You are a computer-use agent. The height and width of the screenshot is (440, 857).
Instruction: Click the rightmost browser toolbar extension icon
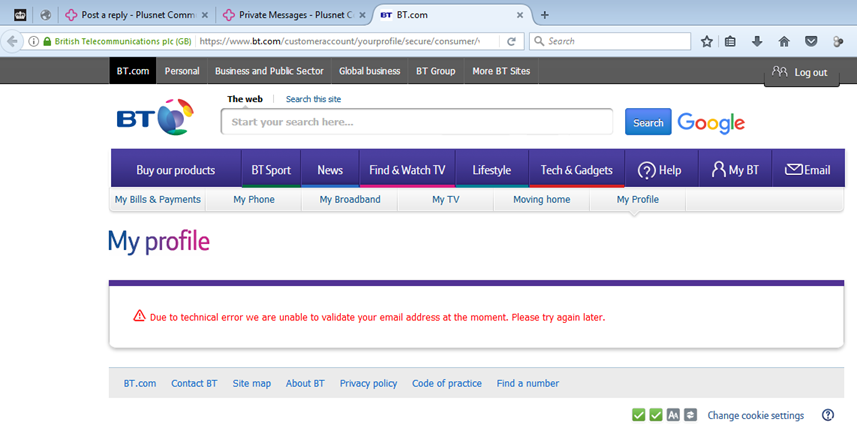click(838, 41)
